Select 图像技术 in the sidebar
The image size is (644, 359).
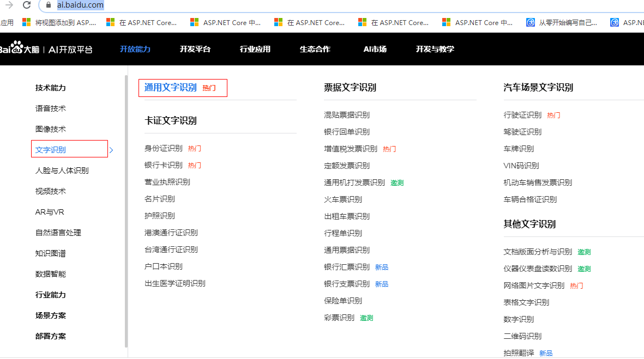pyautogui.click(x=51, y=129)
